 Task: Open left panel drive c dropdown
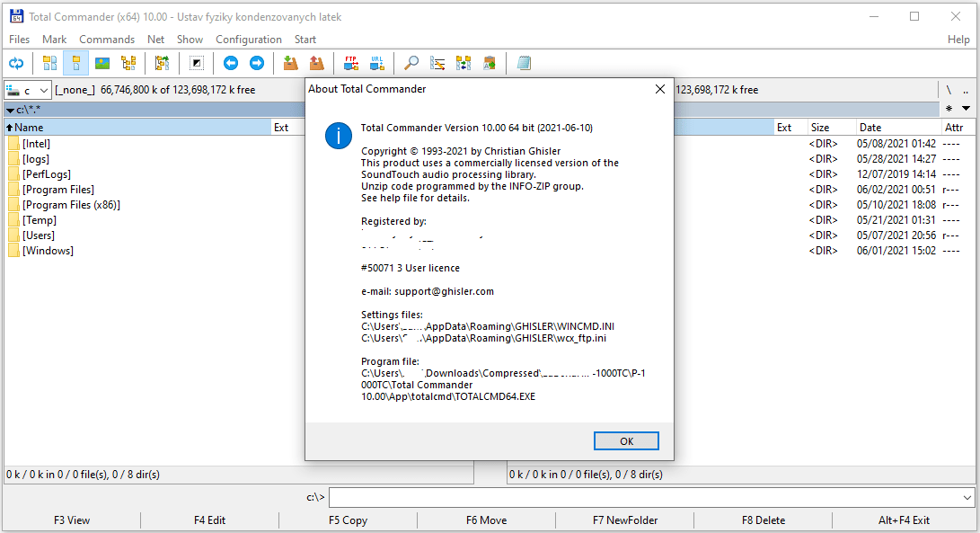[x=28, y=90]
